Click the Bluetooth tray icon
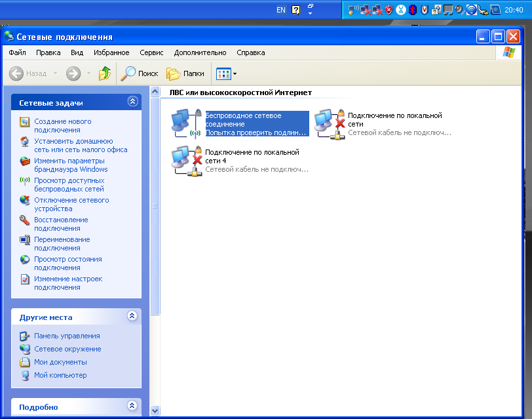The image size is (532, 419). (413, 10)
